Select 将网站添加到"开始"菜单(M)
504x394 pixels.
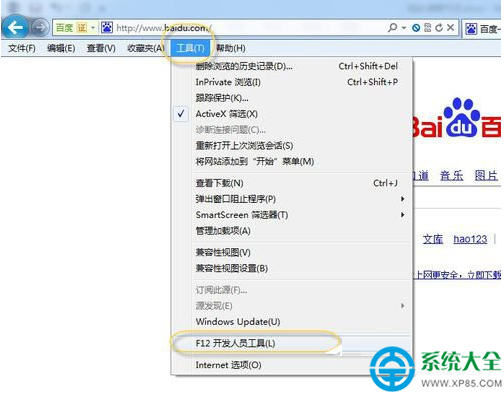292,162
